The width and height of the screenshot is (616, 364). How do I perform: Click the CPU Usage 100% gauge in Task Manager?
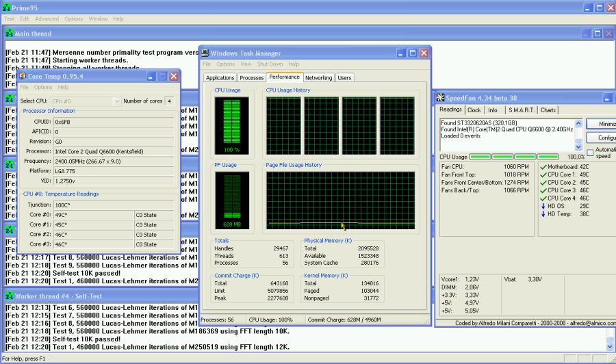pyautogui.click(x=232, y=126)
